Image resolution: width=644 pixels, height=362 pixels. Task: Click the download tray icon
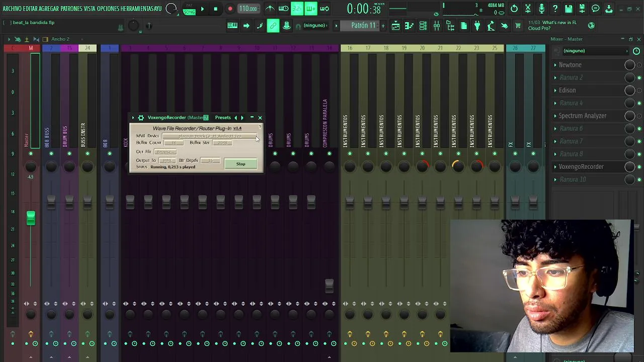click(x=609, y=9)
